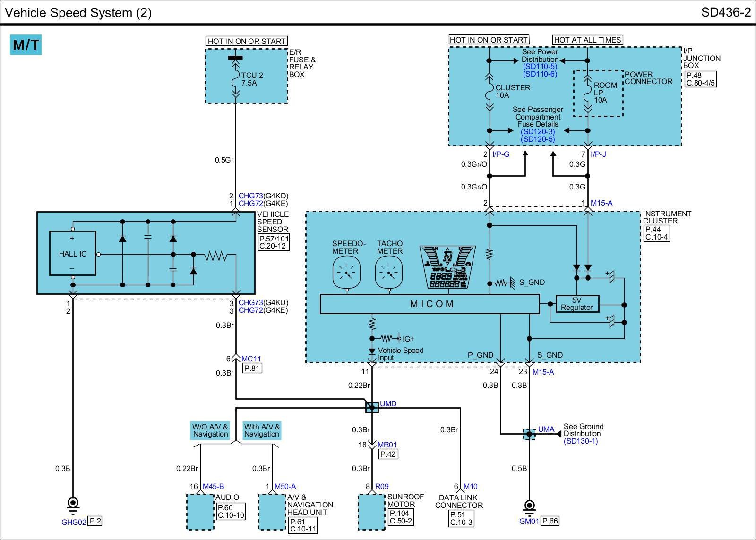Click the CLUSTER 10A fuse symbol

(x=490, y=92)
